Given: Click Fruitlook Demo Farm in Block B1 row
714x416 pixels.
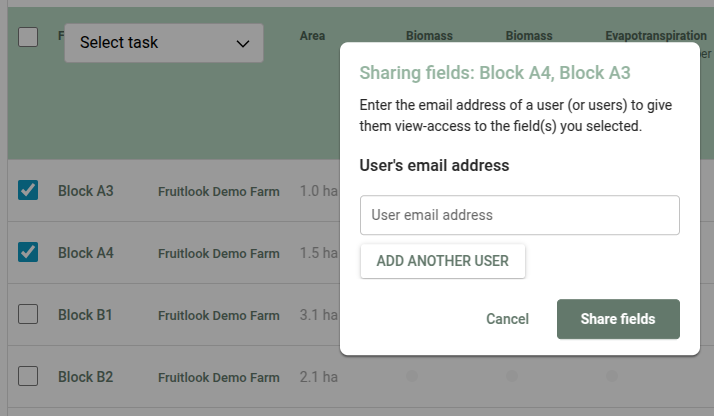Looking at the screenshot, I should (218, 315).
